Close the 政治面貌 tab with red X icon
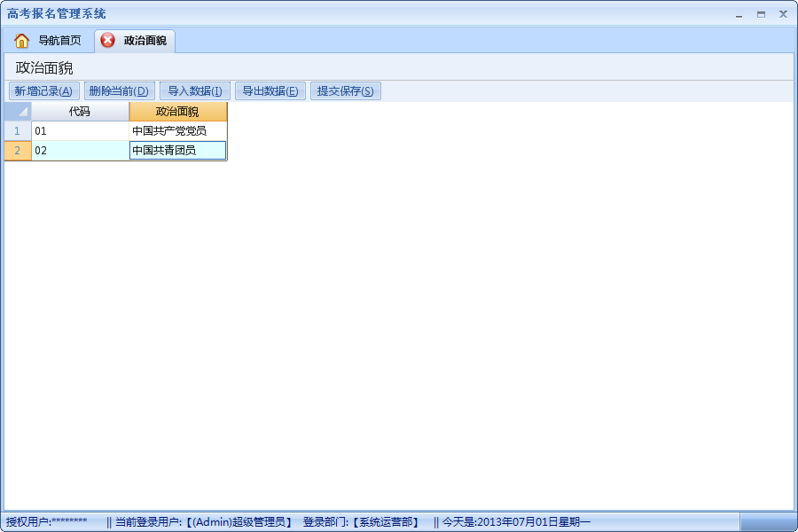The height and width of the screenshot is (532, 798). 108,40
